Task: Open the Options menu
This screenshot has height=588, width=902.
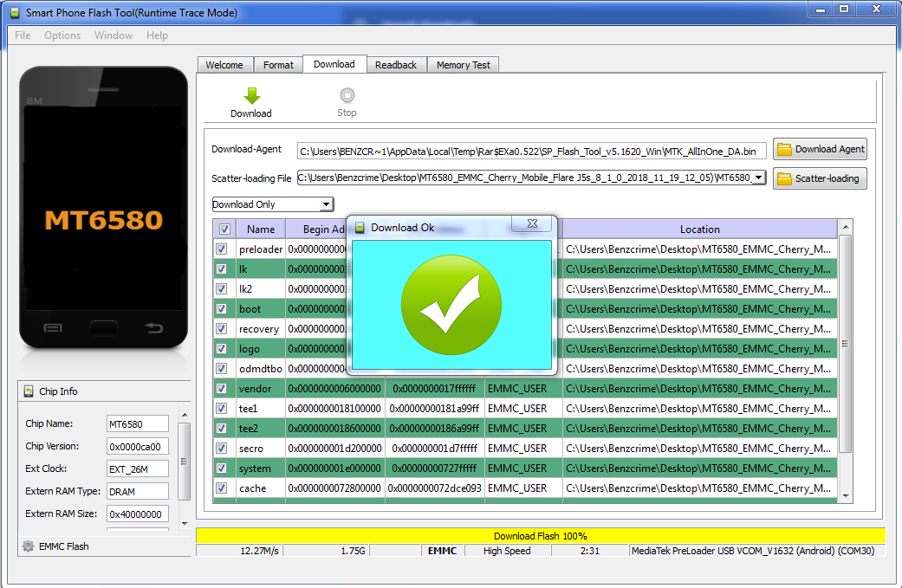Action: pos(62,36)
